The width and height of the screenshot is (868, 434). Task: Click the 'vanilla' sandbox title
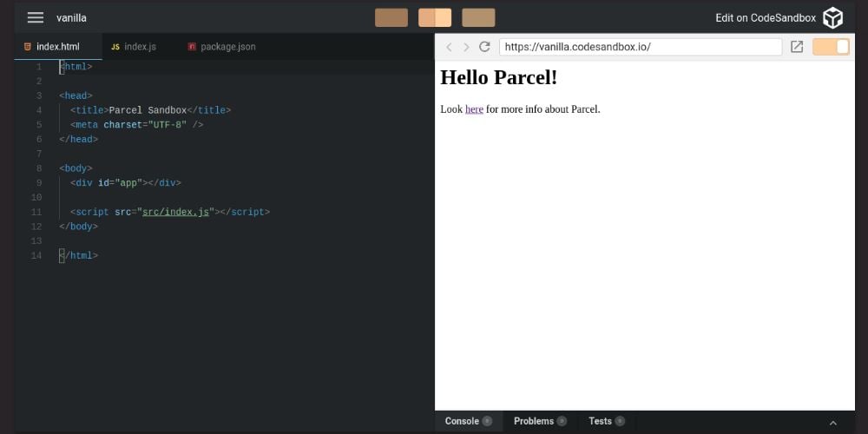coord(71,17)
